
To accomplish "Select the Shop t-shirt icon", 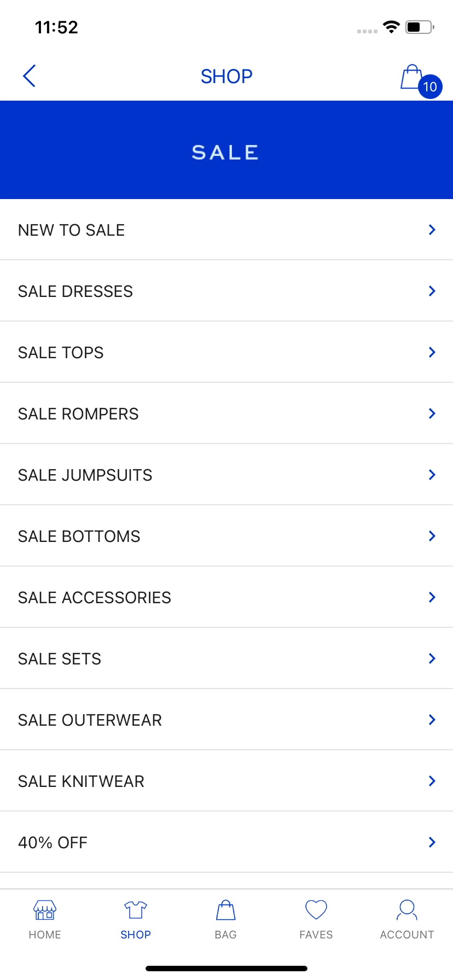I will (136, 910).
